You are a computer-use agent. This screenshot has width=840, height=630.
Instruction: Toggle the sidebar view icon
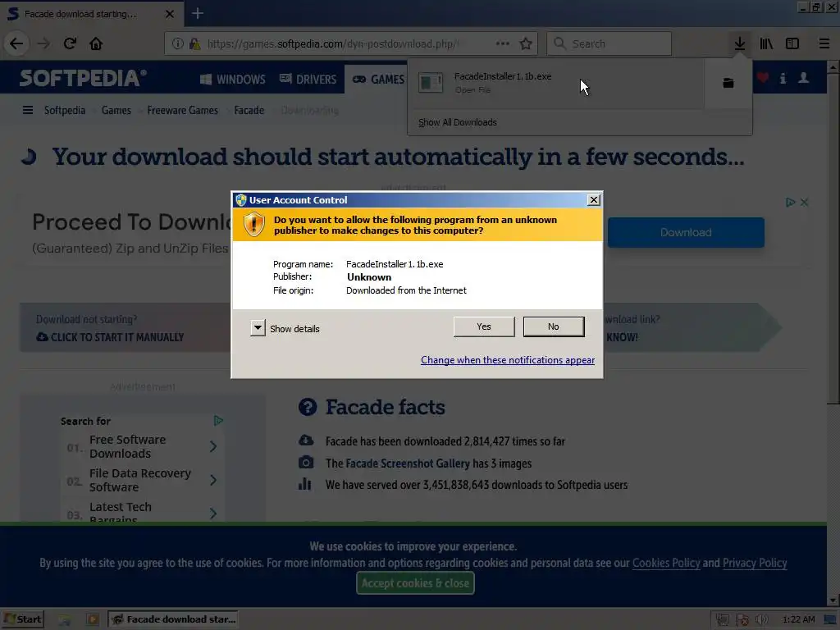pos(792,43)
